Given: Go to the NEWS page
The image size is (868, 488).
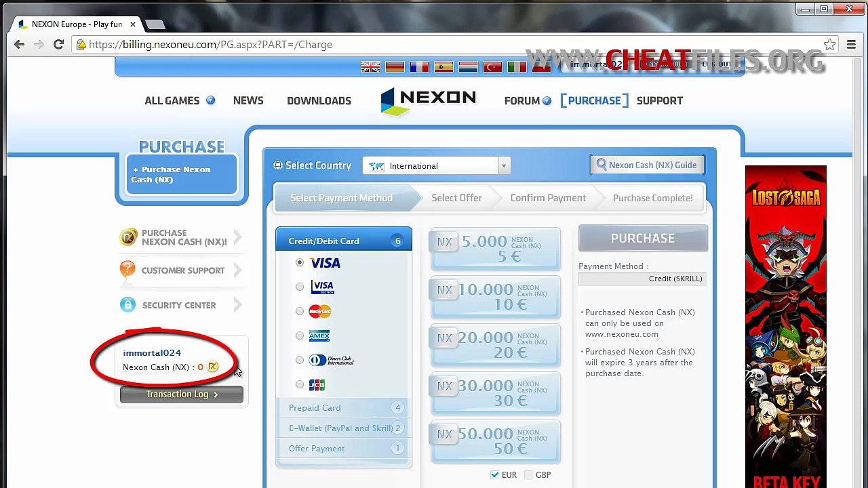Looking at the screenshot, I should click(248, 100).
